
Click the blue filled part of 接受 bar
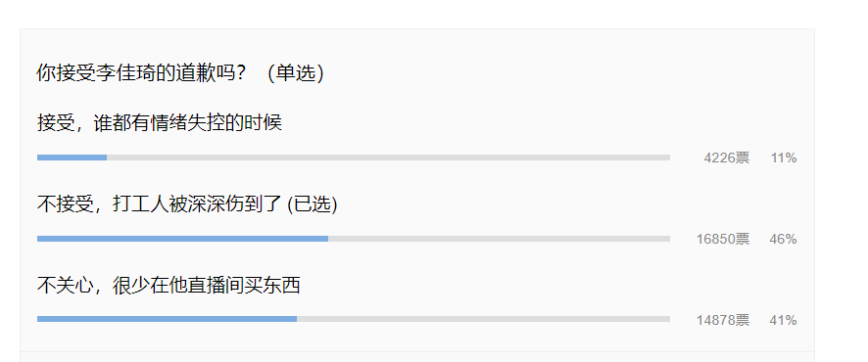72,158
